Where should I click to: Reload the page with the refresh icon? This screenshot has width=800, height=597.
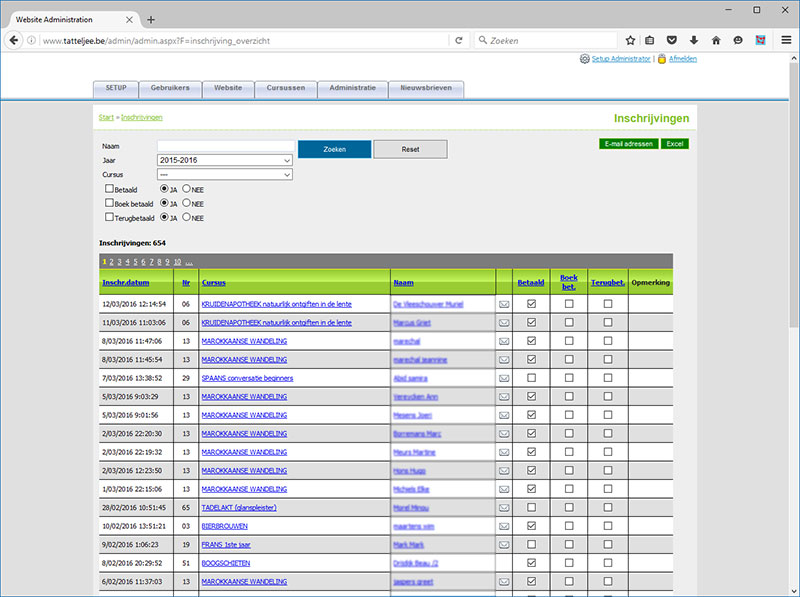[459, 40]
